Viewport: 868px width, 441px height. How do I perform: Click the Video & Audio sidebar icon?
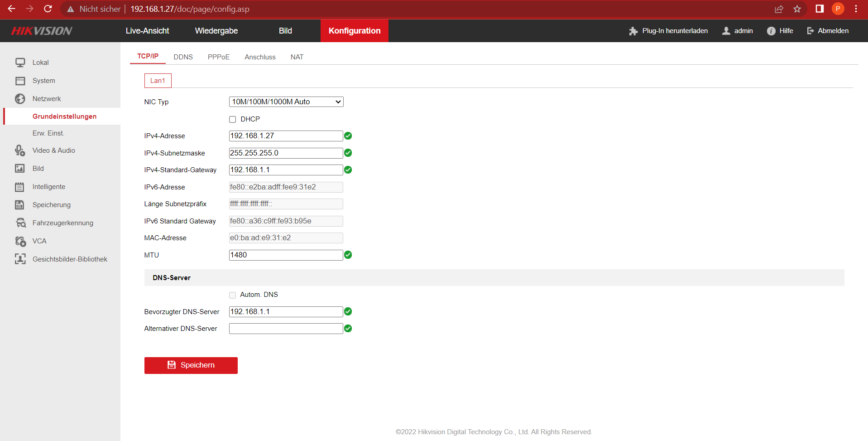[x=20, y=150]
